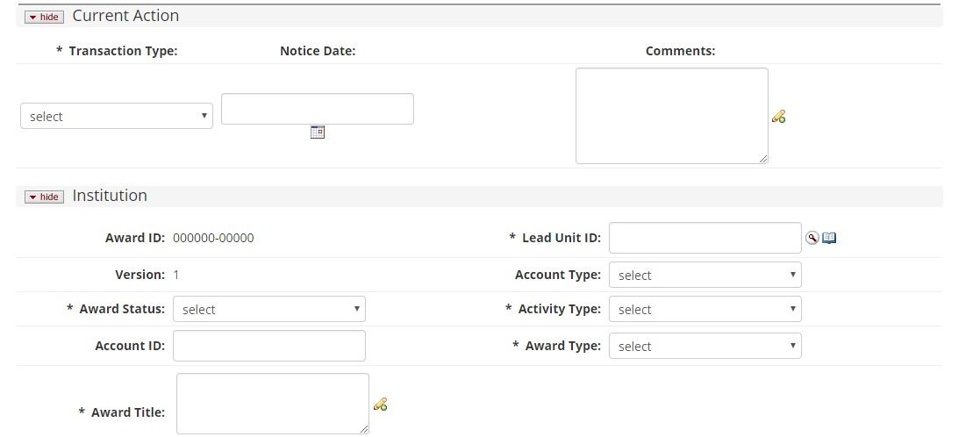Focus the Comments text area
This screenshot has height=437, width=980.
coord(671,115)
